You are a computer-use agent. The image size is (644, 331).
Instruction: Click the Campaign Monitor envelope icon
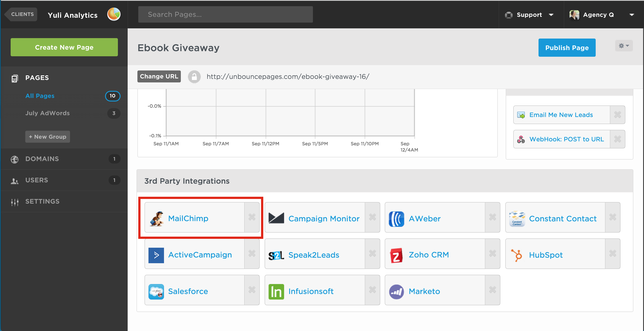pyautogui.click(x=276, y=218)
